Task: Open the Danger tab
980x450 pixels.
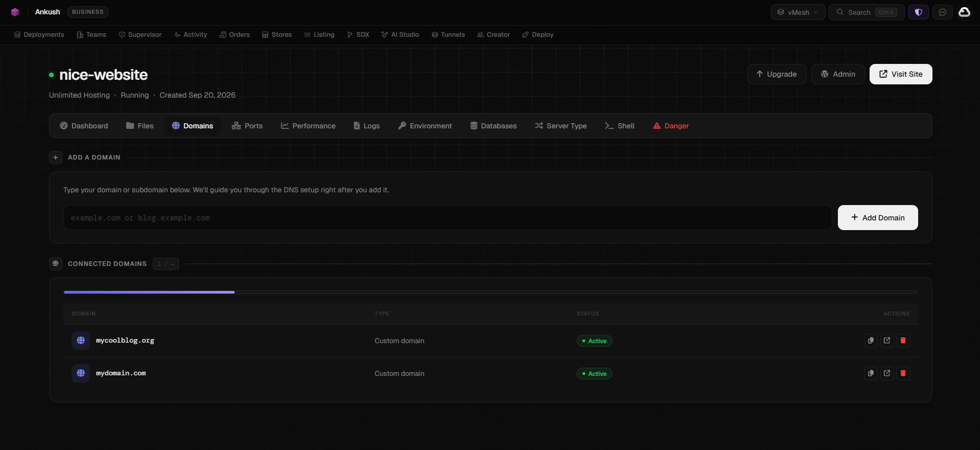Action: tap(671, 126)
